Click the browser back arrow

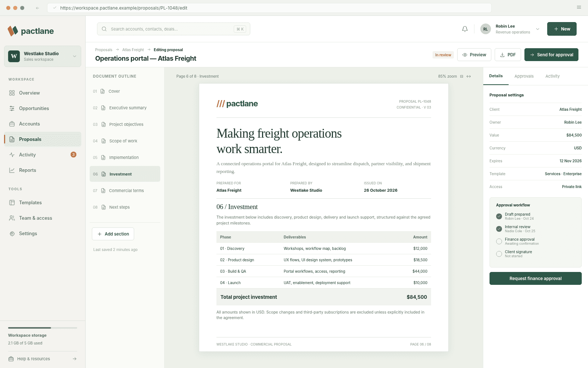tap(37, 8)
